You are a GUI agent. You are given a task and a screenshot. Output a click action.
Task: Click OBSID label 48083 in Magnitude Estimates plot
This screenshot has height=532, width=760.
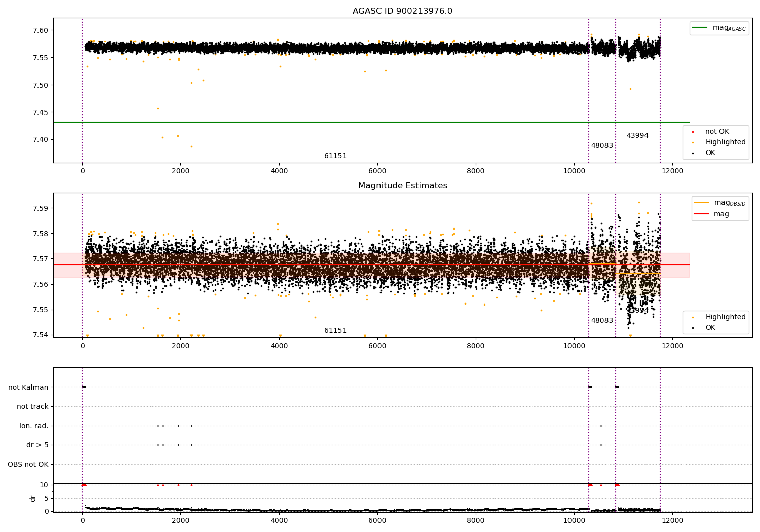coord(602,321)
